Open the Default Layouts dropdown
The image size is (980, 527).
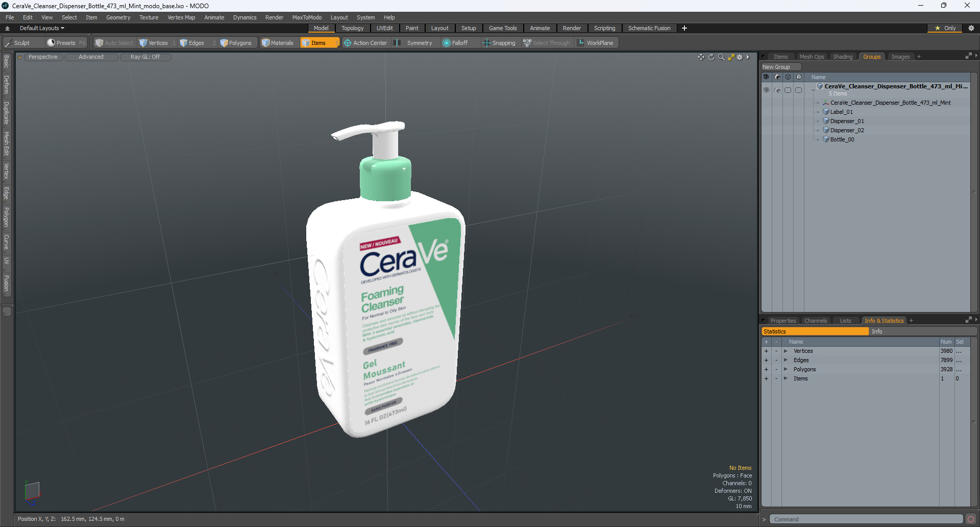tap(42, 29)
